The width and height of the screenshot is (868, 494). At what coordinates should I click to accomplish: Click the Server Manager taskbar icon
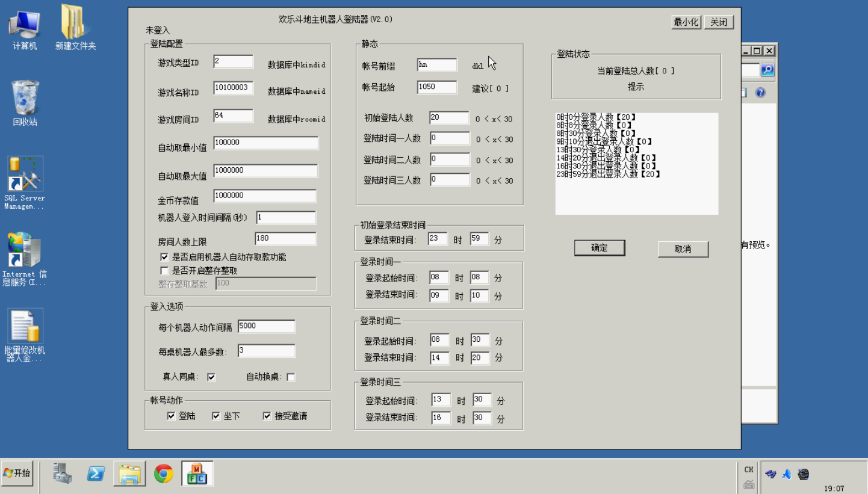pyautogui.click(x=62, y=474)
